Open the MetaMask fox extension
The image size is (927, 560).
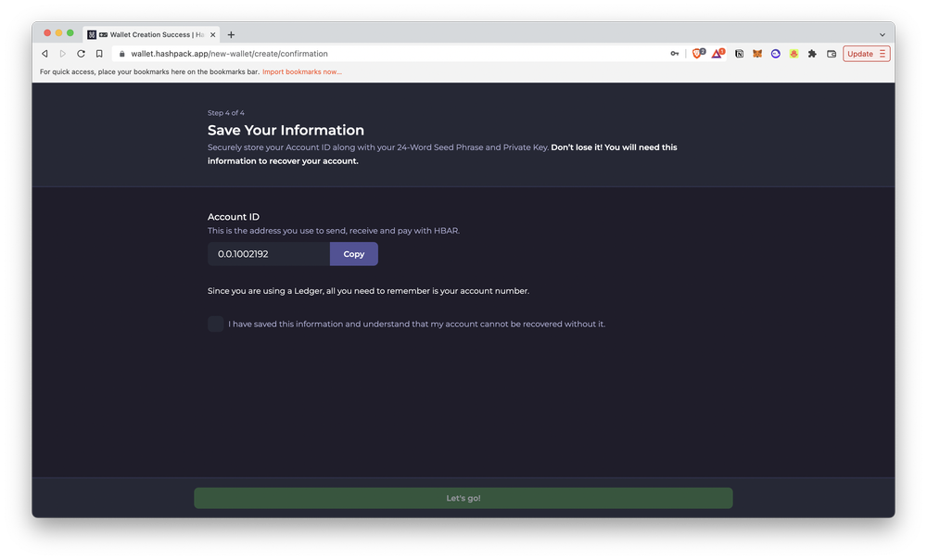[758, 53]
